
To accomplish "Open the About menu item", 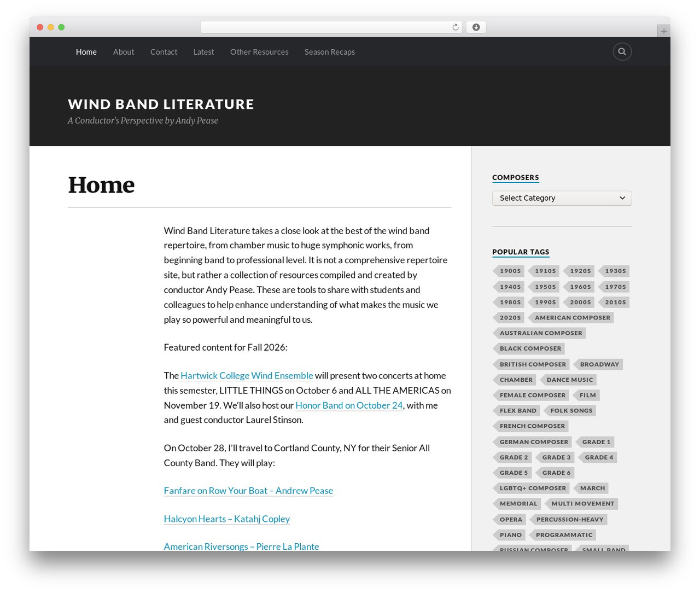I will pos(124,52).
